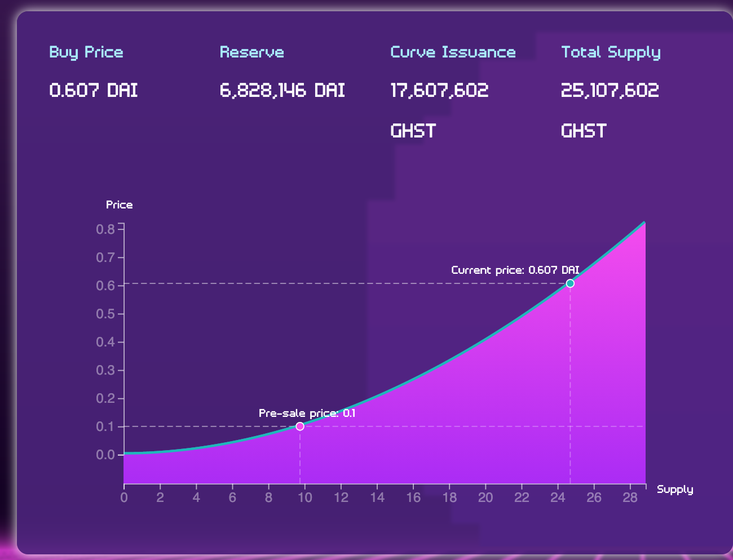Click the 0 origin on the supply axis

pyautogui.click(x=124, y=497)
